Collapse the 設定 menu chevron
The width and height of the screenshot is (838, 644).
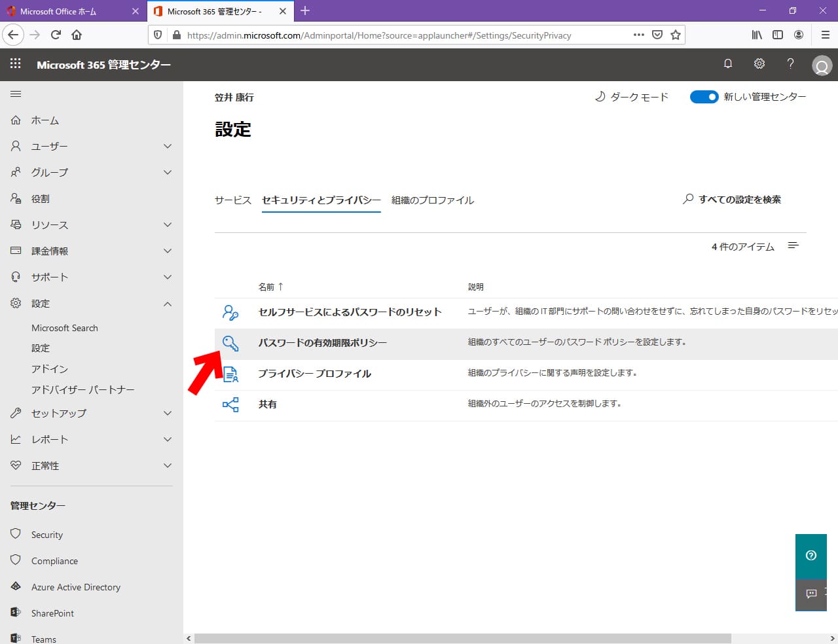coord(168,304)
